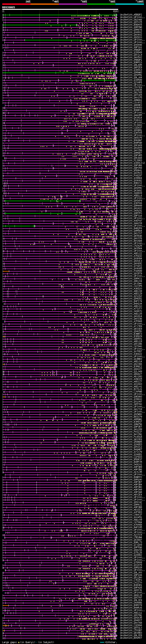Select label UniRef100_B9SMV7
The height and width of the screenshot is (644, 146).
point(131,638)
